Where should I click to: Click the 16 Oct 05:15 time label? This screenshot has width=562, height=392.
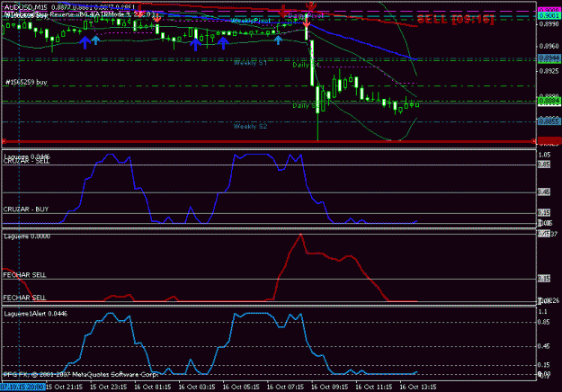241,387
